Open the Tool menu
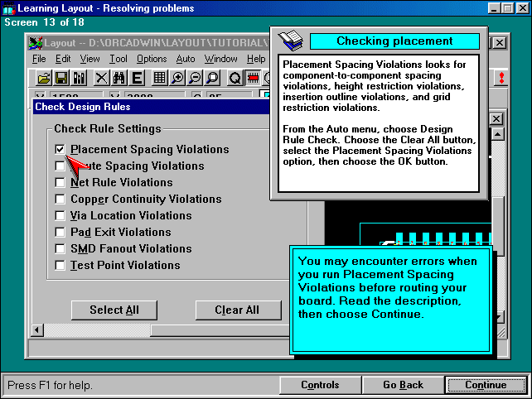The height and width of the screenshot is (399, 532). [x=118, y=59]
